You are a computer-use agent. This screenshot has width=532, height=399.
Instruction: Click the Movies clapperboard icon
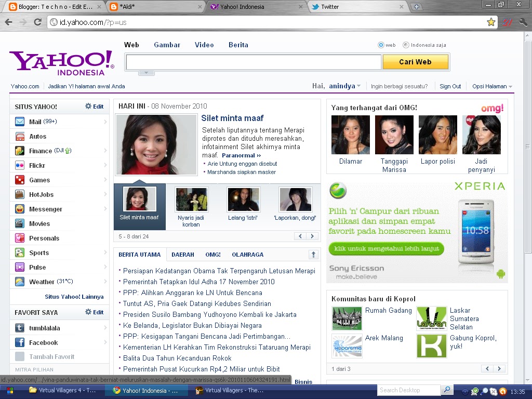pos(20,223)
